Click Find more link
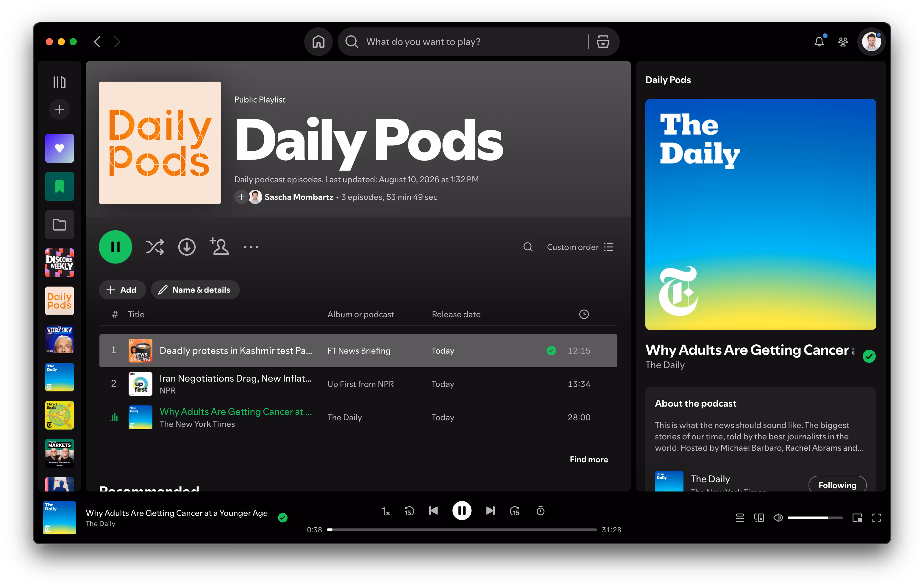 click(589, 459)
